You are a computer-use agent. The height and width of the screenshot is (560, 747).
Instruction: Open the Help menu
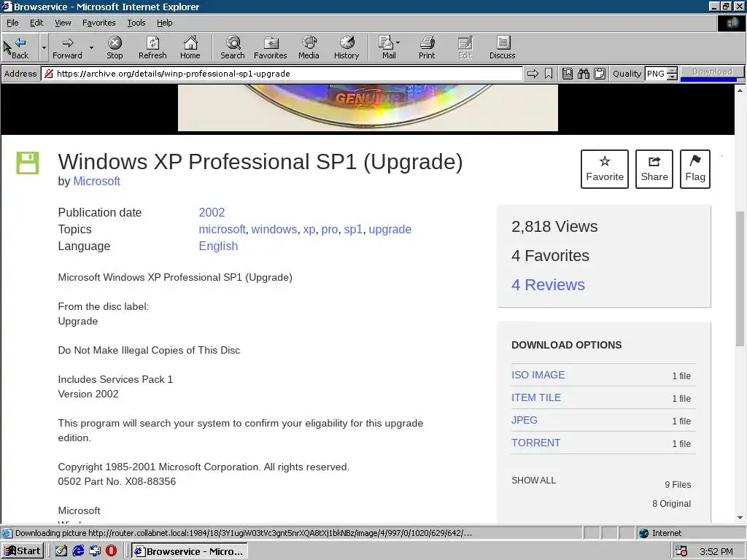point(164,23)
